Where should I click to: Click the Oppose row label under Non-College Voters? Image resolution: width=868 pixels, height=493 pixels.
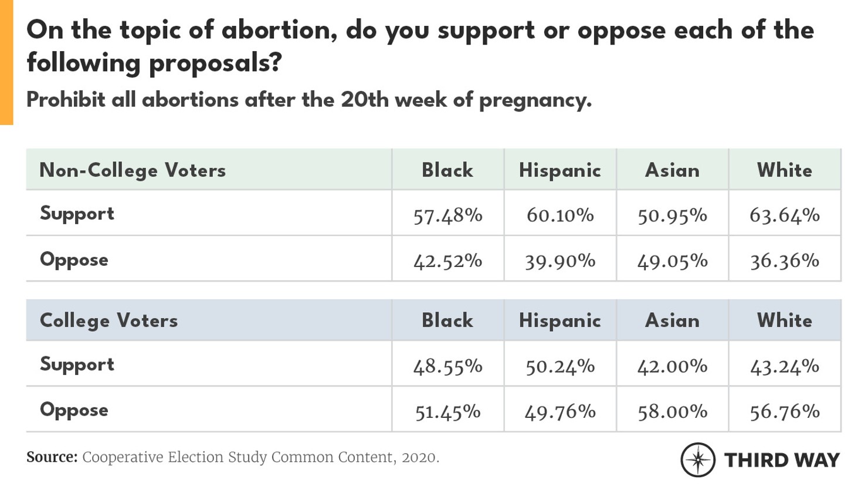click(74, 259)
